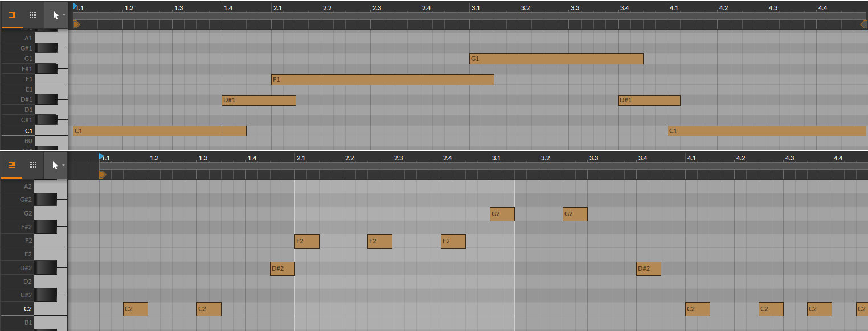Click blue playhead flag in upper ruler
This screenshot has width=868, height=331.
[x=75, y=6]
